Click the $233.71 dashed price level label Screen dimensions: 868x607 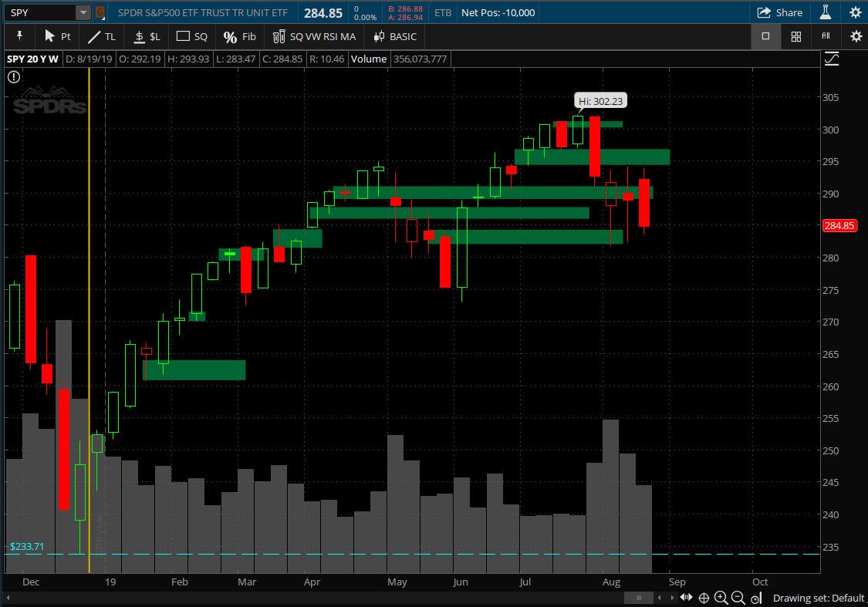click(27, 547)
